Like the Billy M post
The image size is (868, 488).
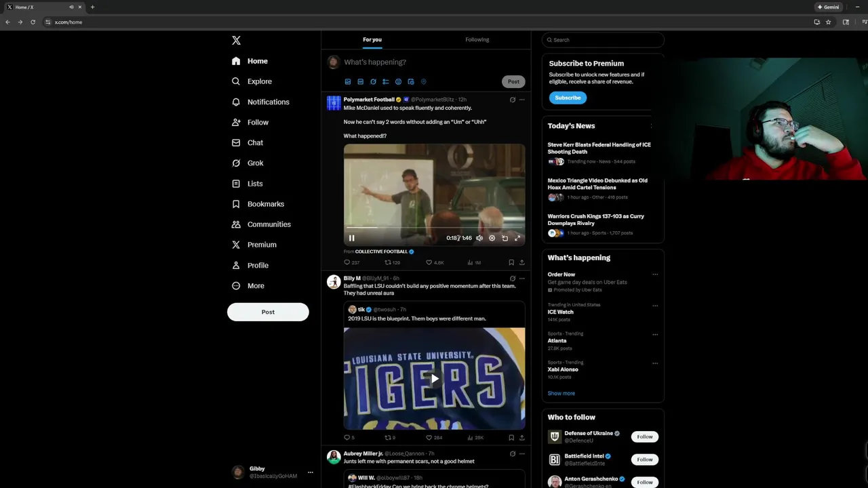click(x=434, y=438)
